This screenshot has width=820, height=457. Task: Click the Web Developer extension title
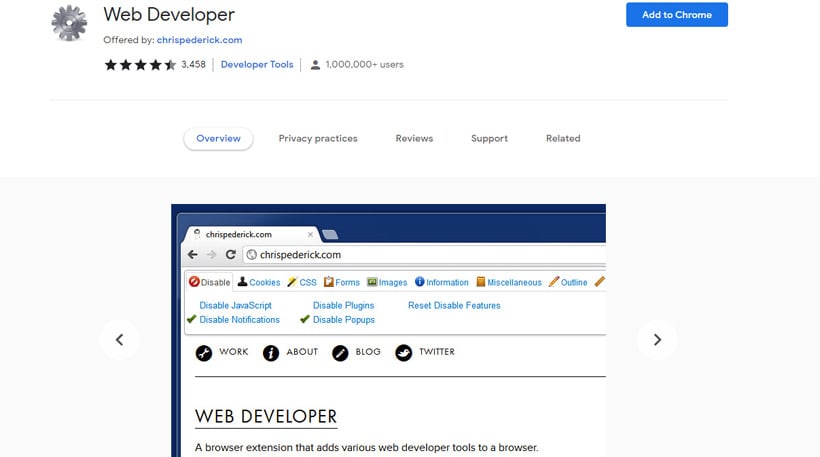pos(169,15)
